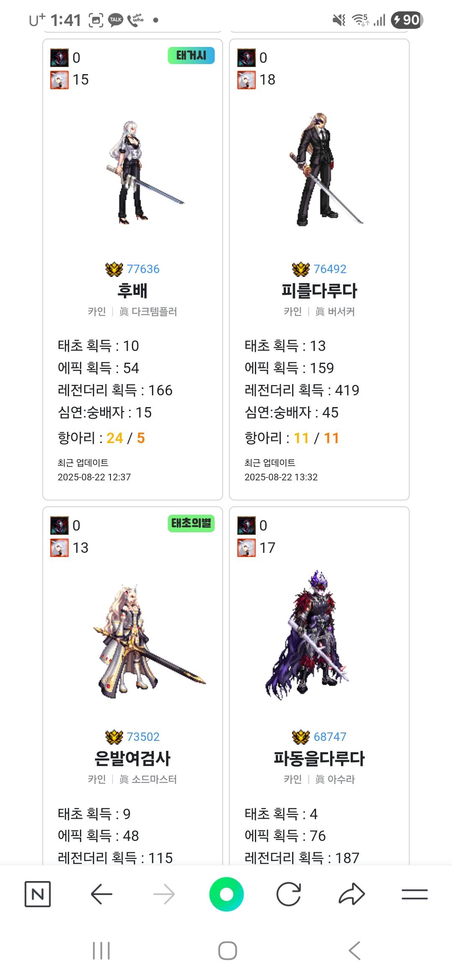Image resolution: width=452 pixels, height=980 pixels.
Task: Tap the Android recent apps button
Action: [101, 950]
